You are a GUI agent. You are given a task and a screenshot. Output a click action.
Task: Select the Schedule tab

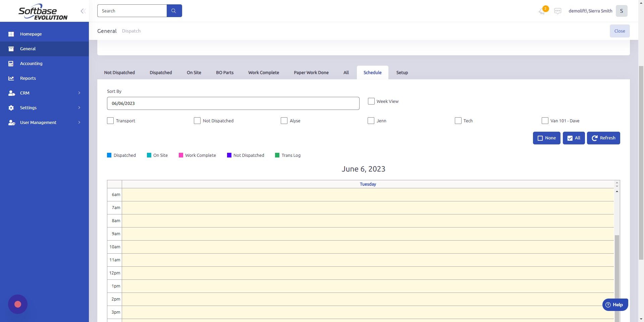coord(373,72)
